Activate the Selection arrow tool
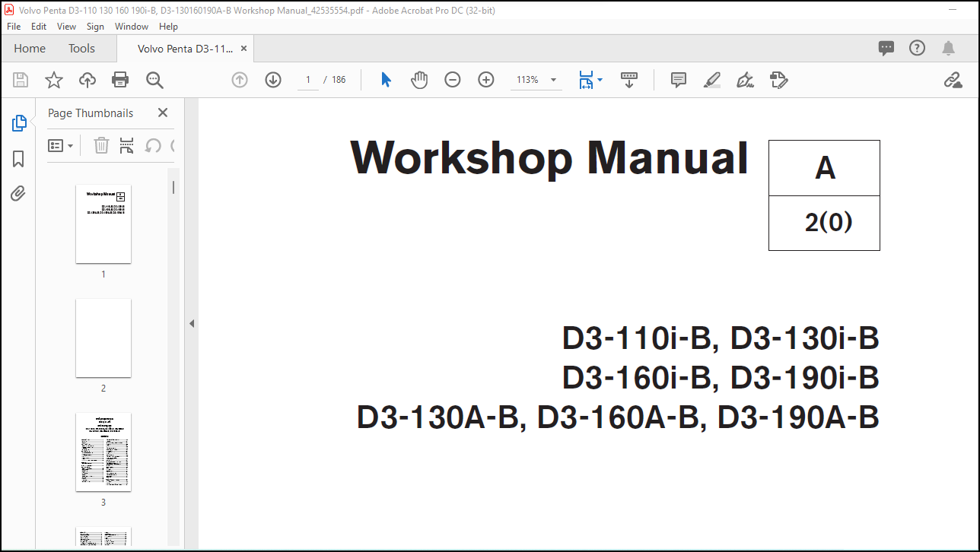980x552 pixels. [x=386, y=80]
